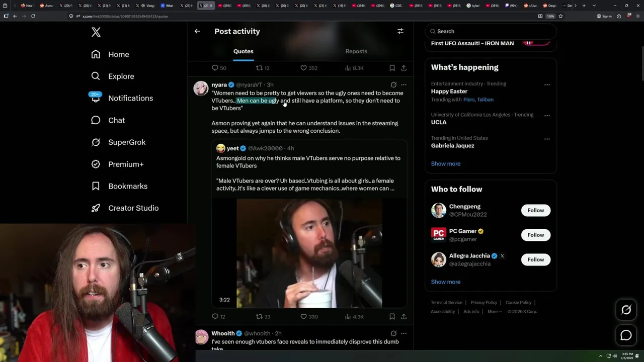The image size is (644, 362).
Task: Open the nyara display name link
Action: [219, 84]
